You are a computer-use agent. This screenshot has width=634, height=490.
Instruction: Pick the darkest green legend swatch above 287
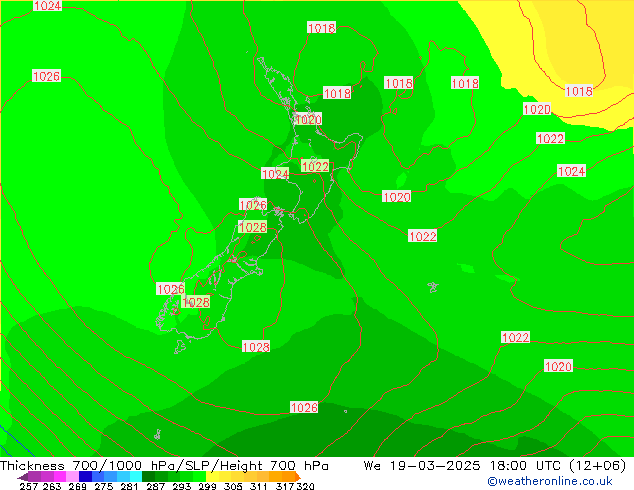pyautogui.click(x=148, y=476)
